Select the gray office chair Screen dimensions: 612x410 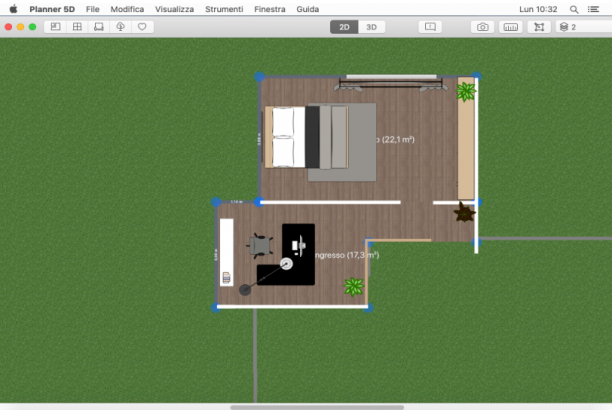(260, 246)
